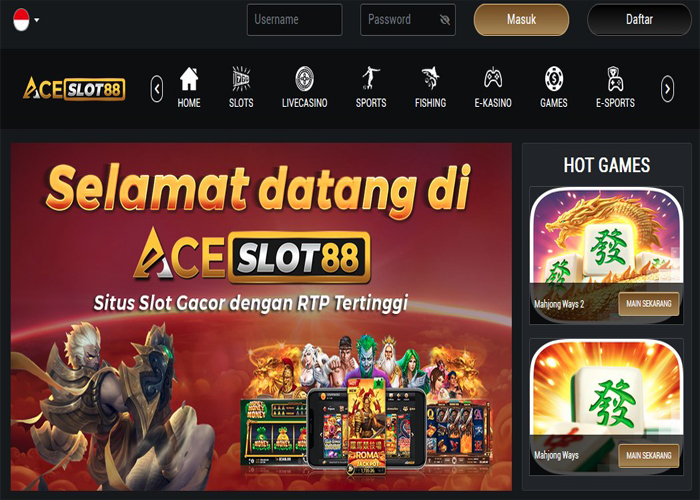The height and width of the screenshot is (500, 700).
Task: Open the Games poker chip icon
Action: (554, 79)
